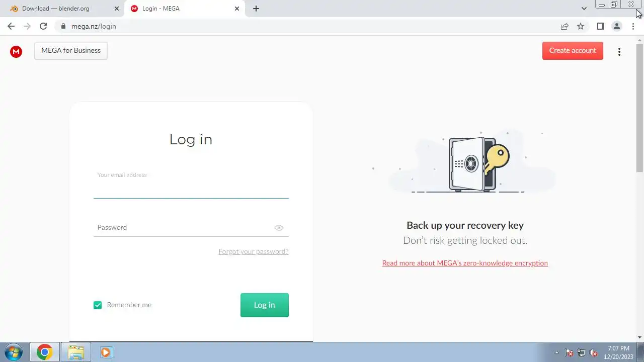Close the blender.org tab

click(x=117, y=9)
